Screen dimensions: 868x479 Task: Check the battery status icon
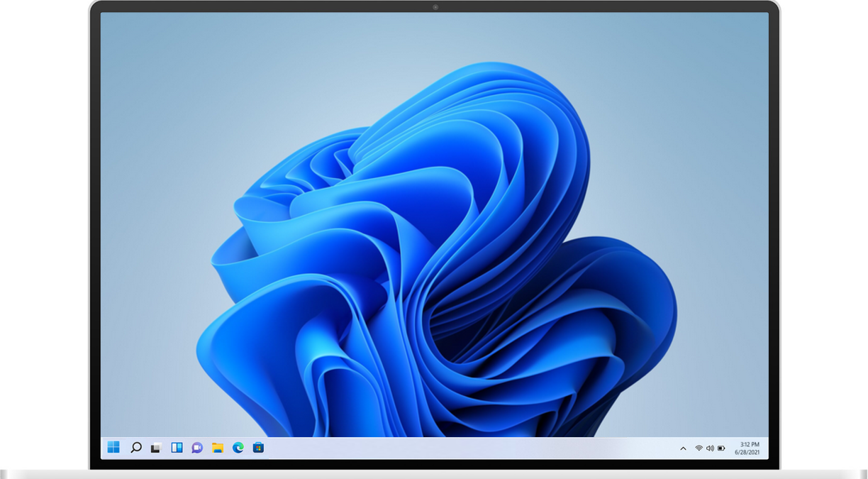coord(721,448)
